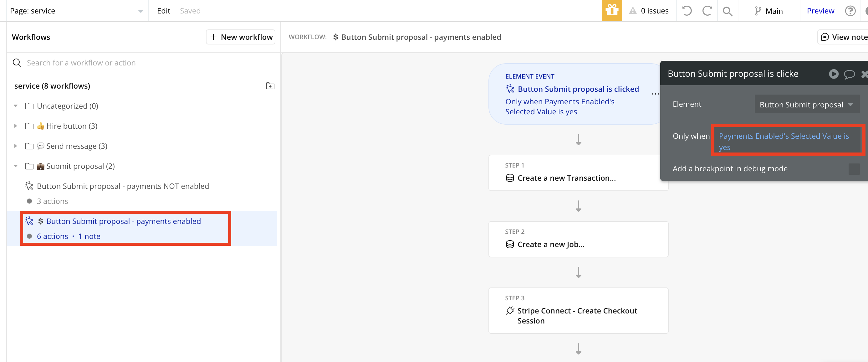
Task: Open the Button Submit proposal element dropdown
Action: point(806,105)
